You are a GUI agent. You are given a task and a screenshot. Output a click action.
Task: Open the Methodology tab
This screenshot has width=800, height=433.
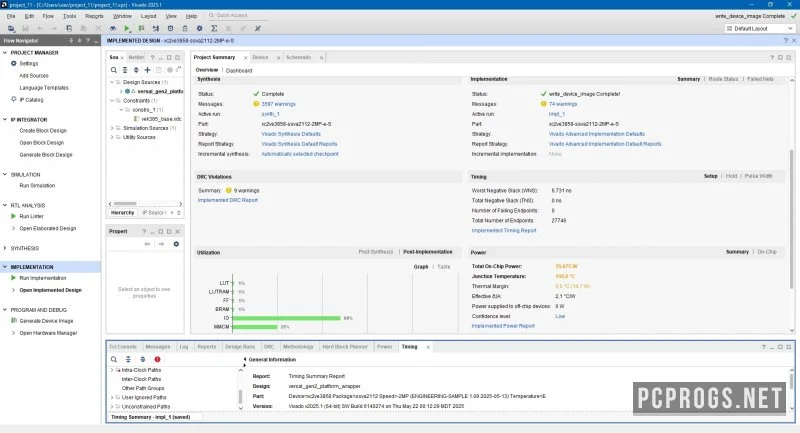click(298, 347)
